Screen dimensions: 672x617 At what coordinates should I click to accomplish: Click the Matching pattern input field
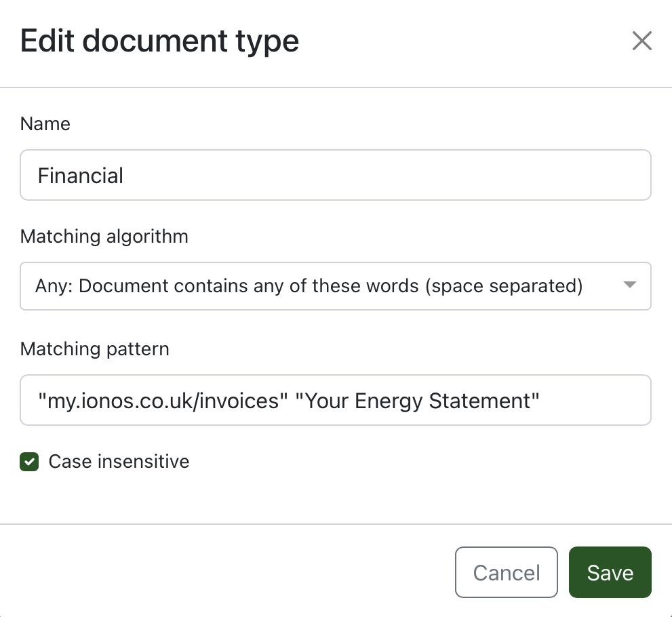pos(336,400)
